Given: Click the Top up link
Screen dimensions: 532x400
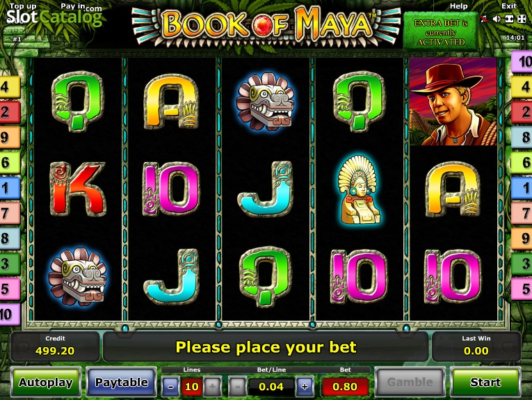Looking at the screenshot, I should pyautogui.click(x=23, y=6).
